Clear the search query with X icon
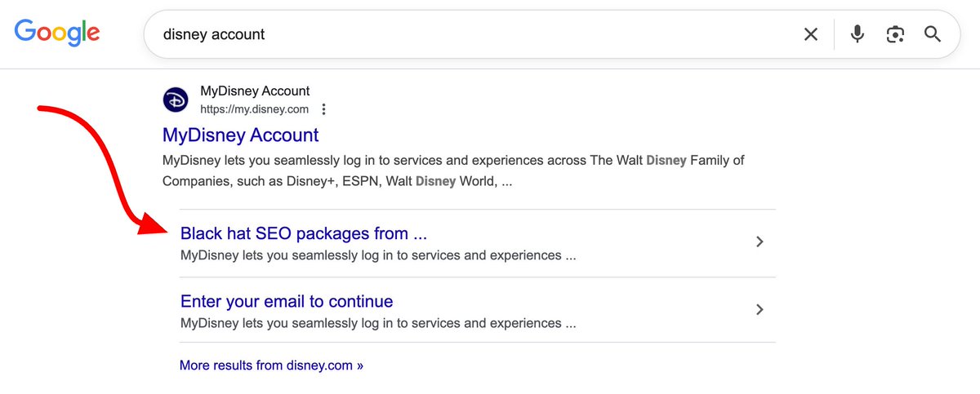This screenshot has width=980, height=394. (x=810, y=34)
